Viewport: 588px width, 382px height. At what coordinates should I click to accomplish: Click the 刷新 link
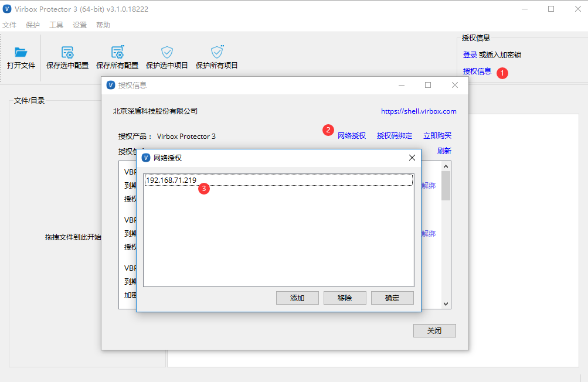coord(444,151)
